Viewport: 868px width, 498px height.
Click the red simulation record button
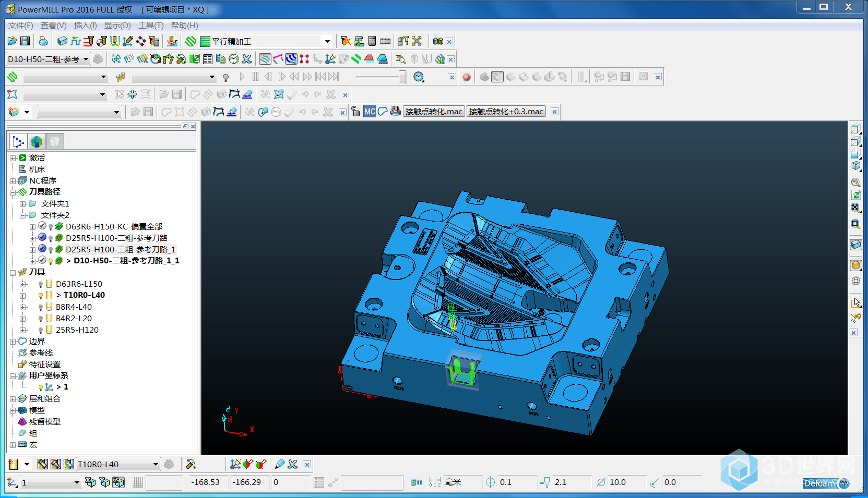[x=467, y=77]
